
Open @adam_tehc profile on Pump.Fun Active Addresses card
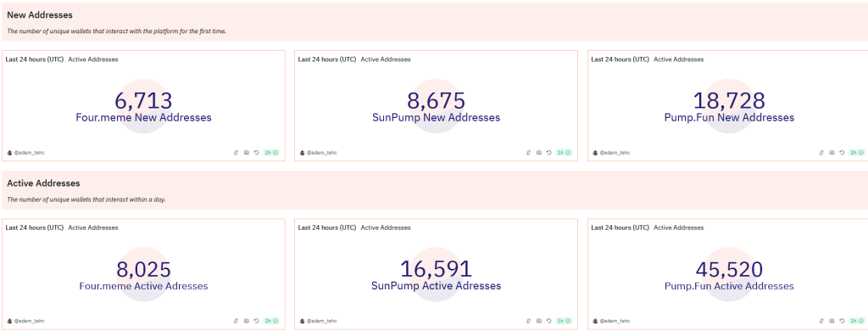point(615,321)
